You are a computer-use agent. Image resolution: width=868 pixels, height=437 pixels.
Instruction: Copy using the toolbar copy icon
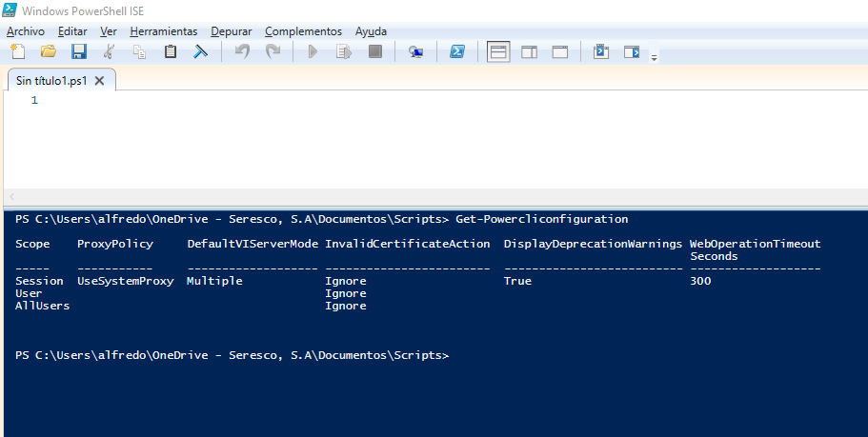139,52
